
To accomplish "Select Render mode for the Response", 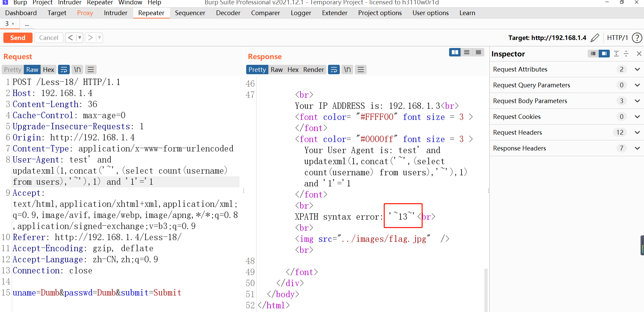I will click(313, 70).
